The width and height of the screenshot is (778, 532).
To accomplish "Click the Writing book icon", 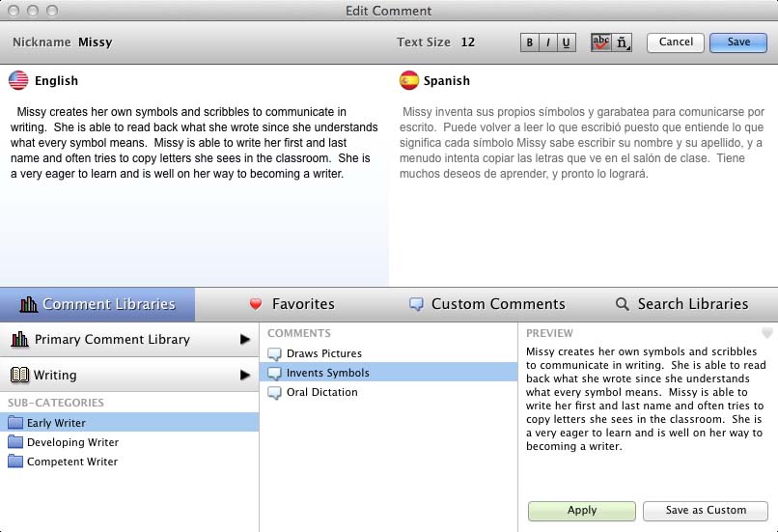I will tap(19, 375).
